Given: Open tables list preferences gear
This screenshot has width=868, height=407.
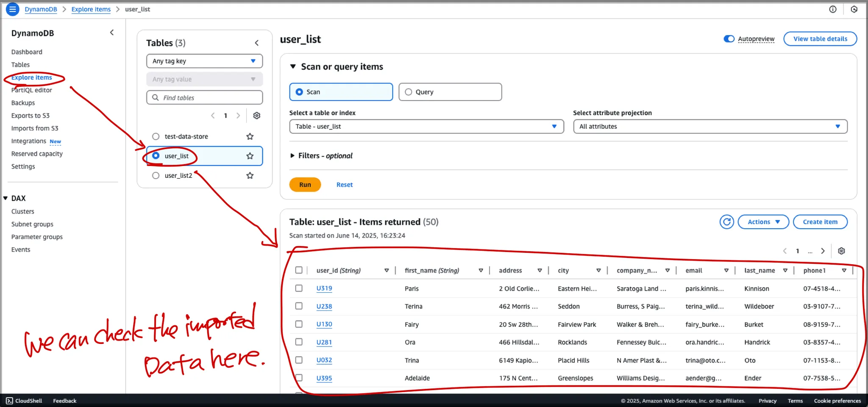Looking at the screenshot, I should coord(256,116).
